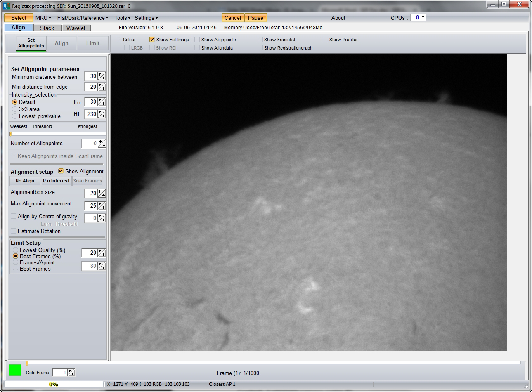Select Best Frames (%) radio

[x=16, y=256]
